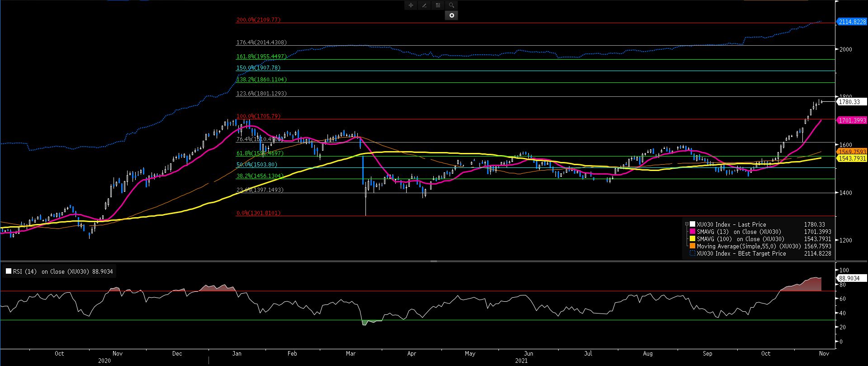
Task: Click 'Jan' on the time axis
Action: tap(237, 354)
